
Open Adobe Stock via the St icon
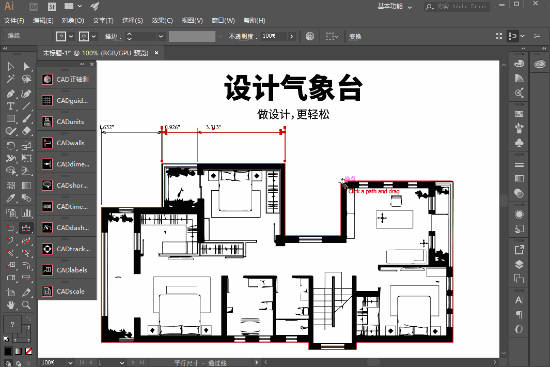52,6
